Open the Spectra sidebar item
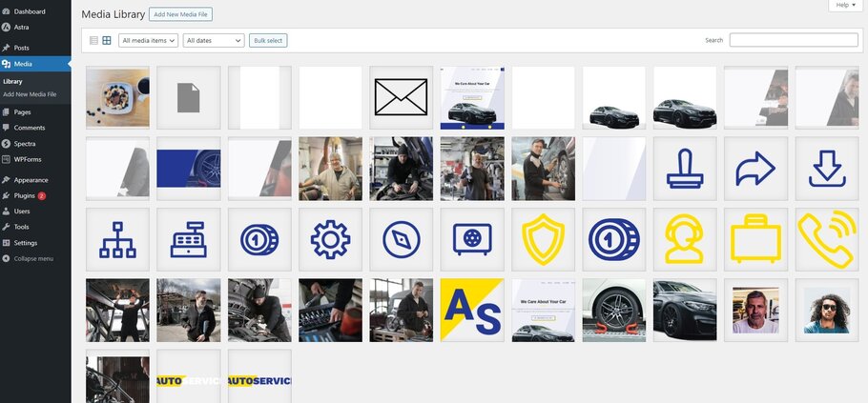 tap(25, 143)
